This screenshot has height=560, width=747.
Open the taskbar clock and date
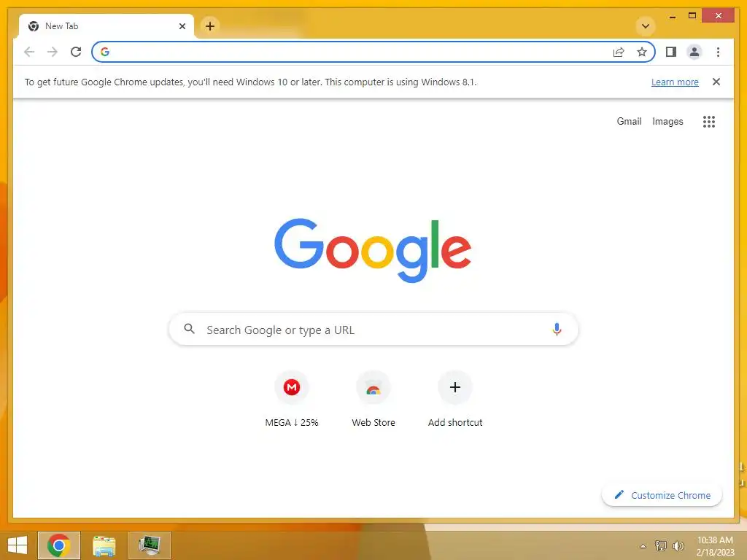click(x=715, y=546)
